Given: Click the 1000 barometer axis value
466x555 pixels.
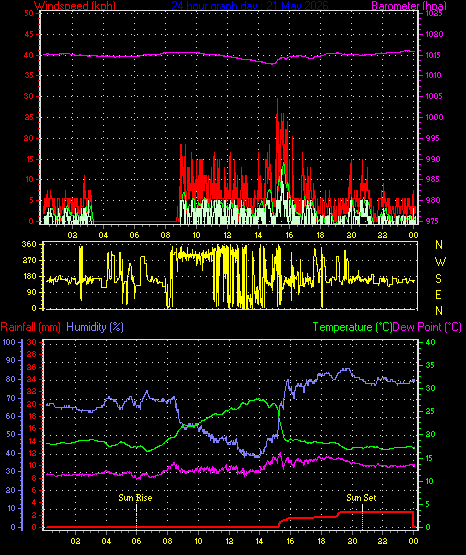Looking at the screenshot, I should click(434, 117).
